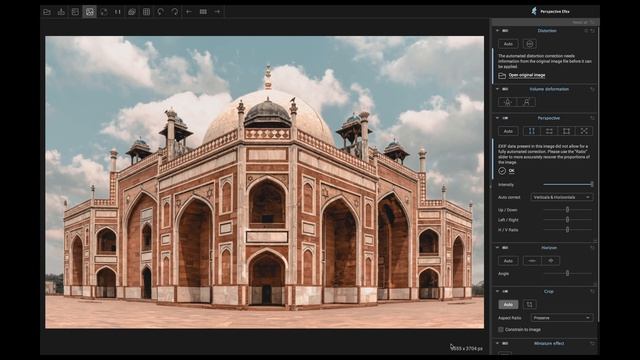The height and width of the screenshot is (360, 640).
Task: Collapse the Perspective palette
Action: tap(497, 118)
